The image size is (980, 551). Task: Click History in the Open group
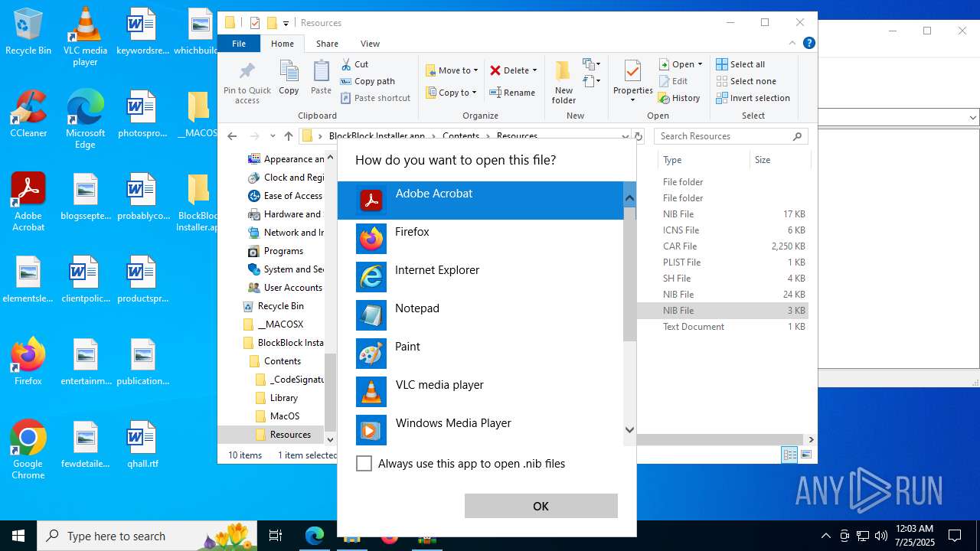click(x=680, y=98)
